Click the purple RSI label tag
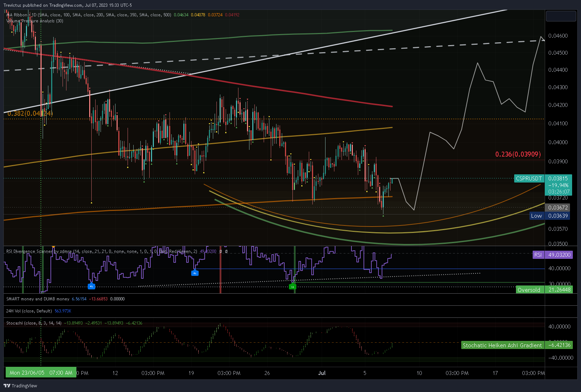Image resolution: width=581 pixels, height=392 pixels. pos(538,255)
